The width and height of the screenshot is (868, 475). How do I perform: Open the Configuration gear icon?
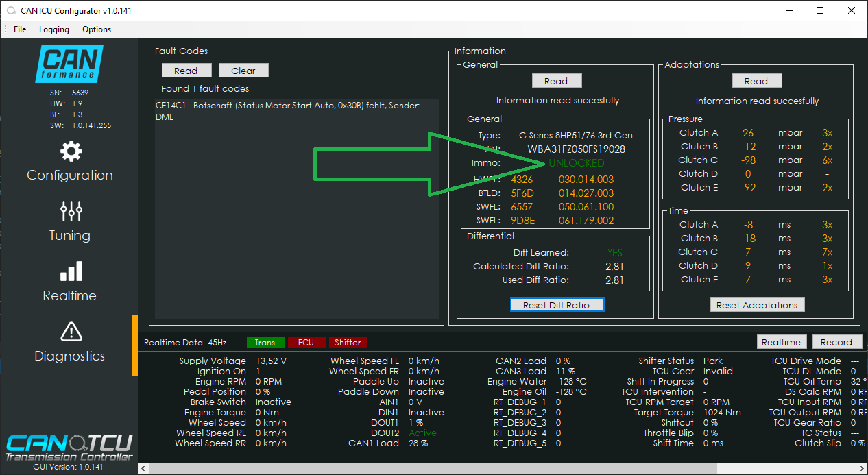click(71, 151)
